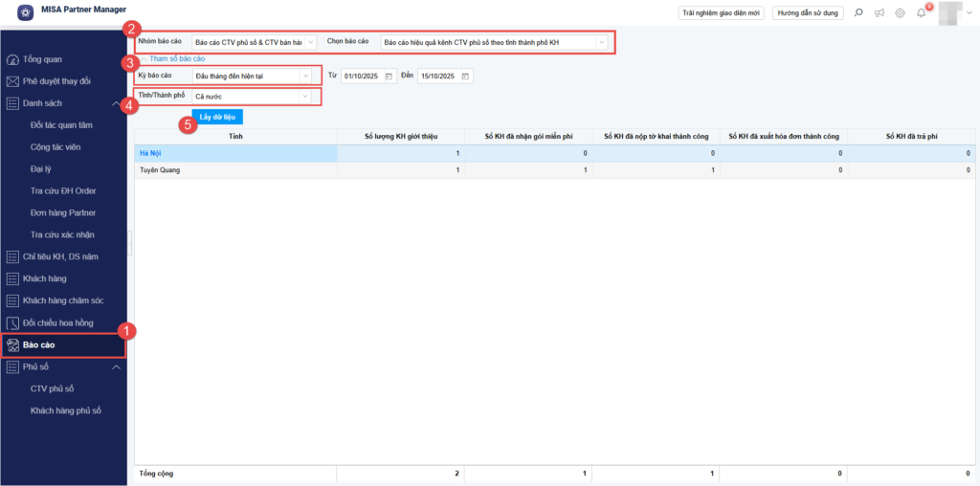
Task: Open the announcements megaphone icon
Action: (880, 12)
